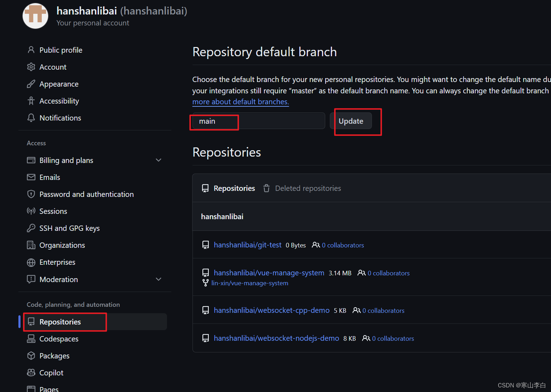View websocket-cpp-demo 0 collaborators
This screenshot has height=392, width=551.
[383, 311]
